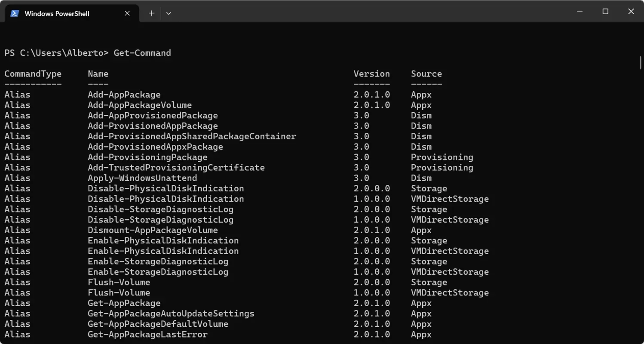Click Add-ProvisionedAppSharedPackageContainer entry
The height and width of the screenshot is (344, 644).
[192, 136]
